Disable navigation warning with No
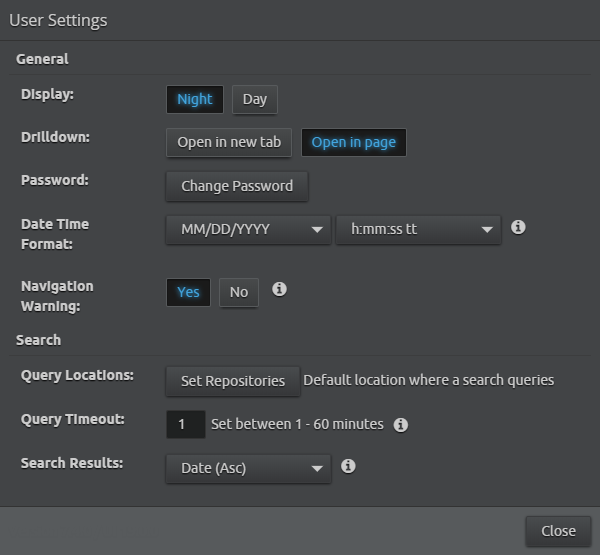600x555 pixels. (238, 292)
